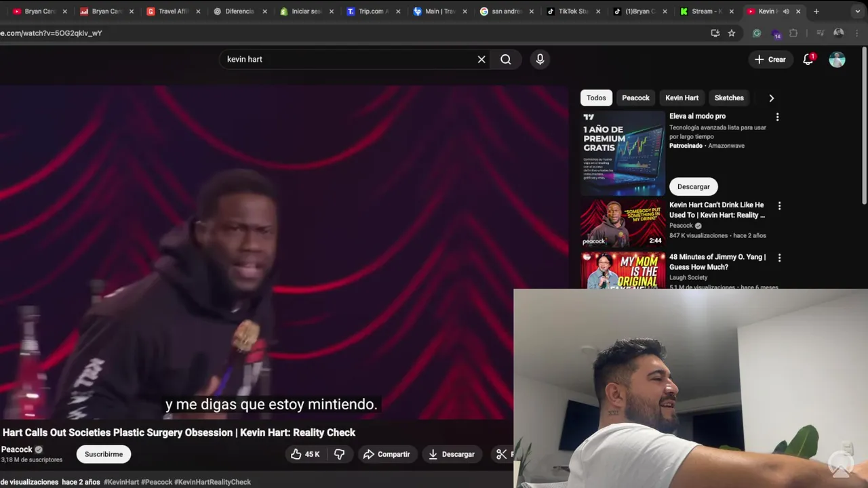Click the #KevinHartRealityCheck hashtag

212,482
